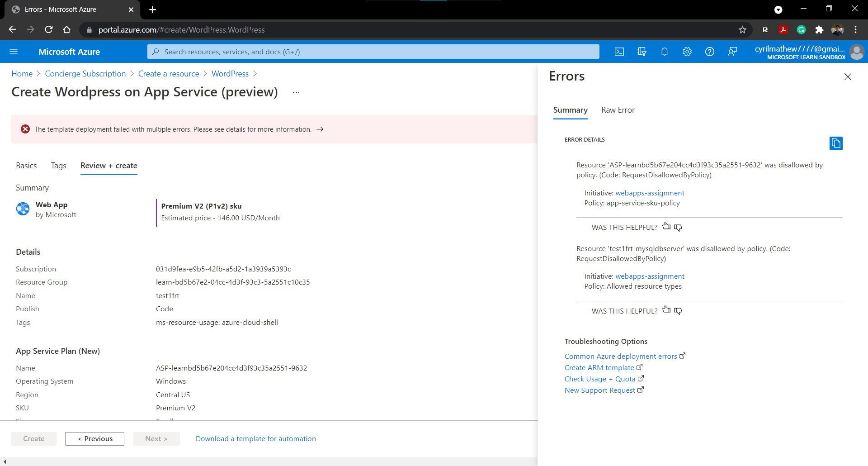The width and height of the screenshot is (868, 466).
Task: Open first webapps-assignment initiative link
Action: pos(650,193)
